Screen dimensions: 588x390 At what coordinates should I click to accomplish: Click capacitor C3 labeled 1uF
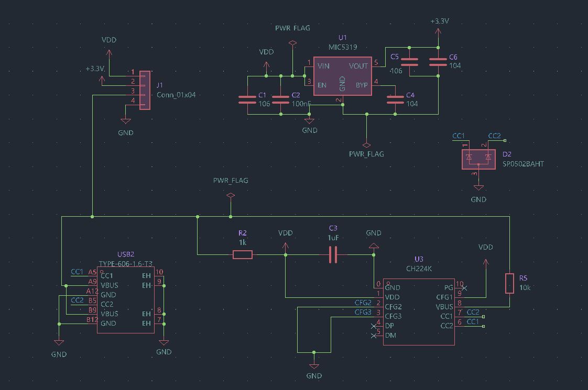[334, 255]
